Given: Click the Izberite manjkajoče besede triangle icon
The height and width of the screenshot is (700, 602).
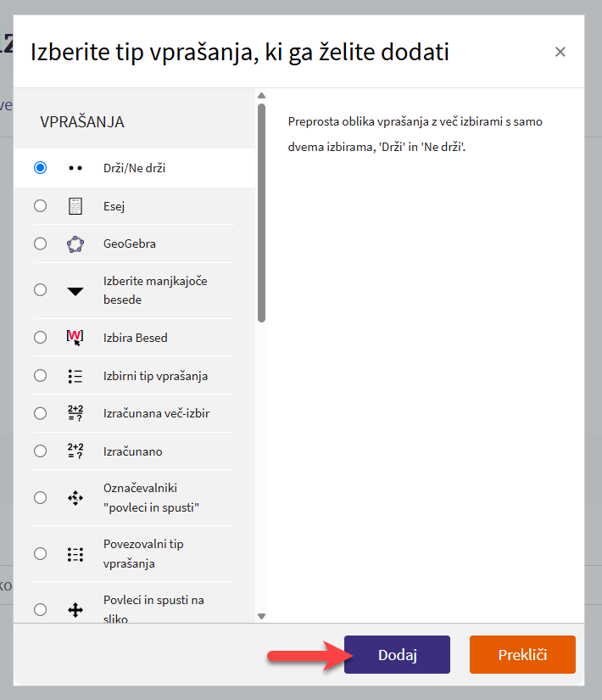Looking at the screenshot, I should click(75, 290).
